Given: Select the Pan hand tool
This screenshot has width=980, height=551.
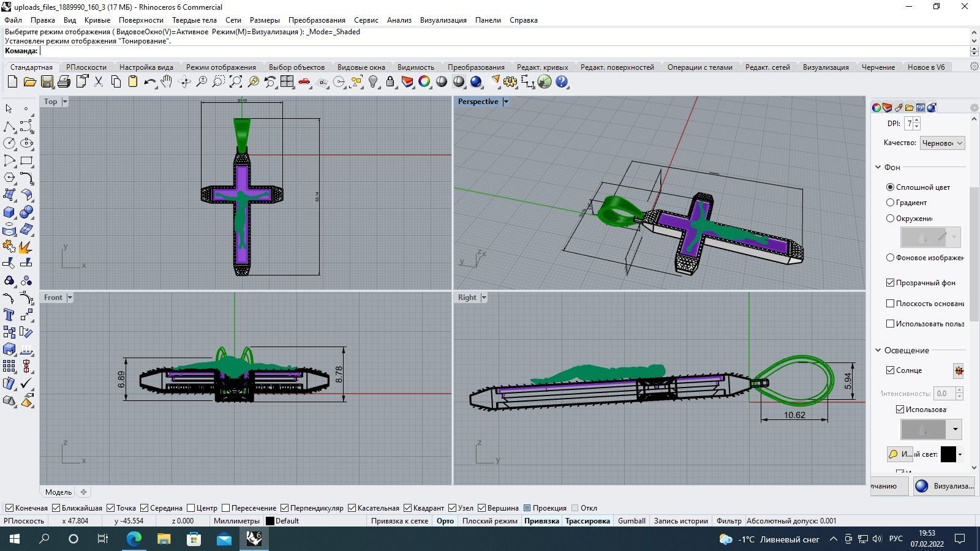Looking at the screenshot, I should point(167,81).
